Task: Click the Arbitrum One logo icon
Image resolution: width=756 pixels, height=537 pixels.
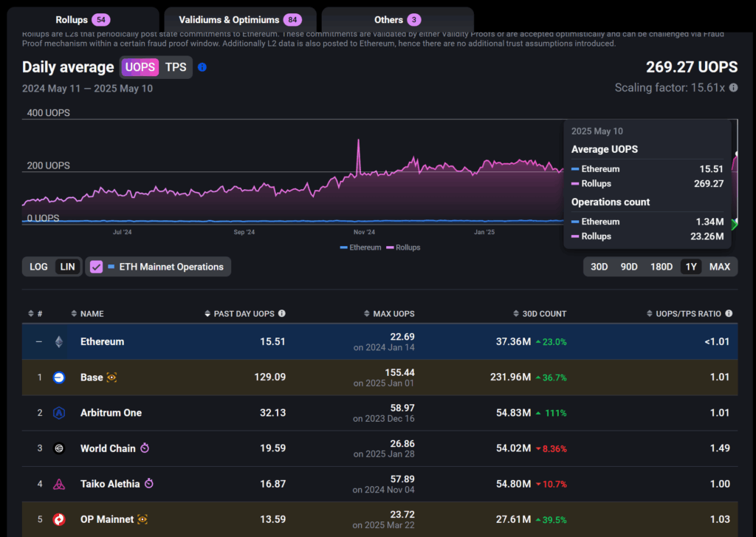Action: point(59,413)
